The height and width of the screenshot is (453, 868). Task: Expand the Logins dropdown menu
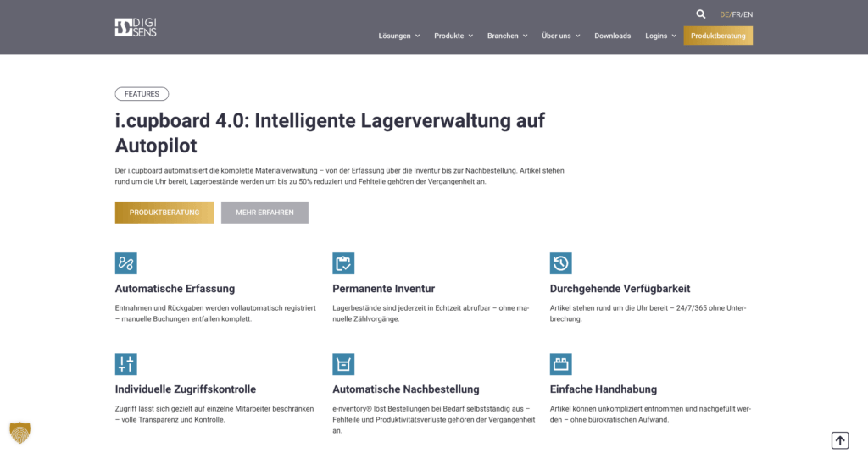click(x=660, y=36)
